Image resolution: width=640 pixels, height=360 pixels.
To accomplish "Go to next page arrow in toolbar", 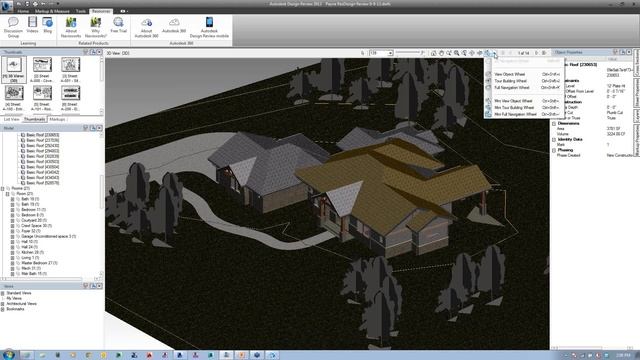I will (536, 53).
